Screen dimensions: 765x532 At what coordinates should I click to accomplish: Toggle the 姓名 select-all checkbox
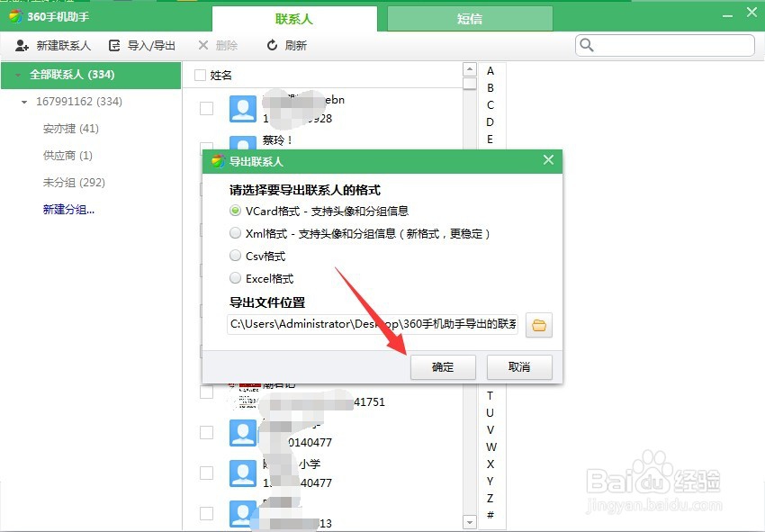point(200,75)
